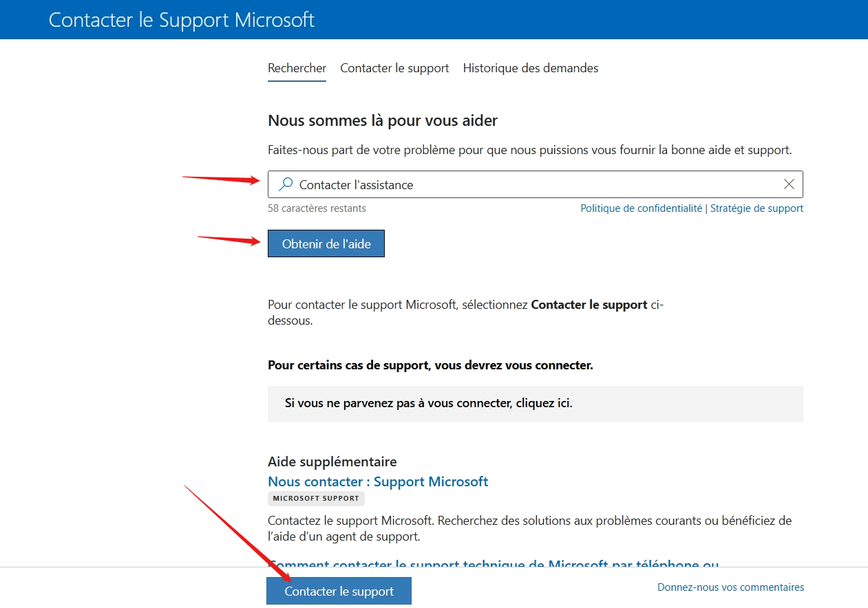This screenshot has height=608, width=868.
Task: Open the Historique des demandes tab
Action: (x=531, y=68)
